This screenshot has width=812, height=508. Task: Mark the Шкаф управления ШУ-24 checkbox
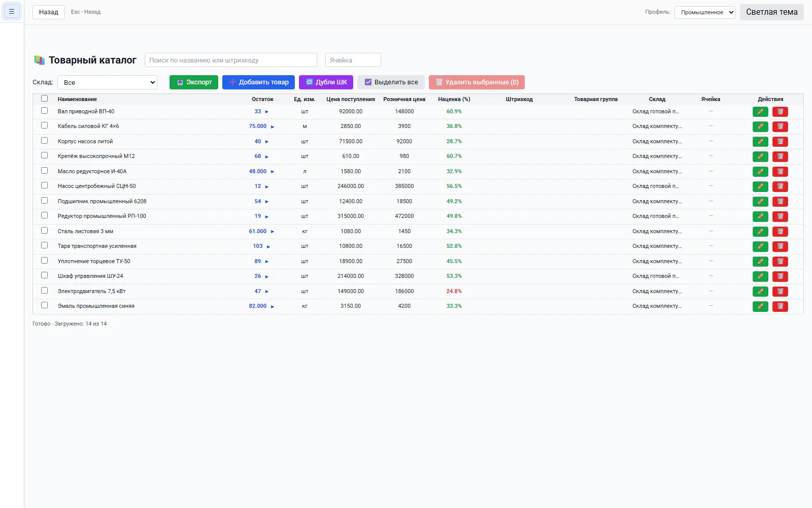click(44, 275)
